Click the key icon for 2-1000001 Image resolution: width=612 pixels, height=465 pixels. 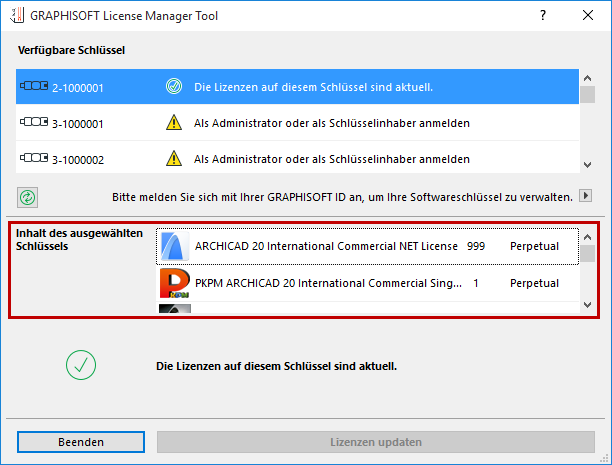click(33, 88)
